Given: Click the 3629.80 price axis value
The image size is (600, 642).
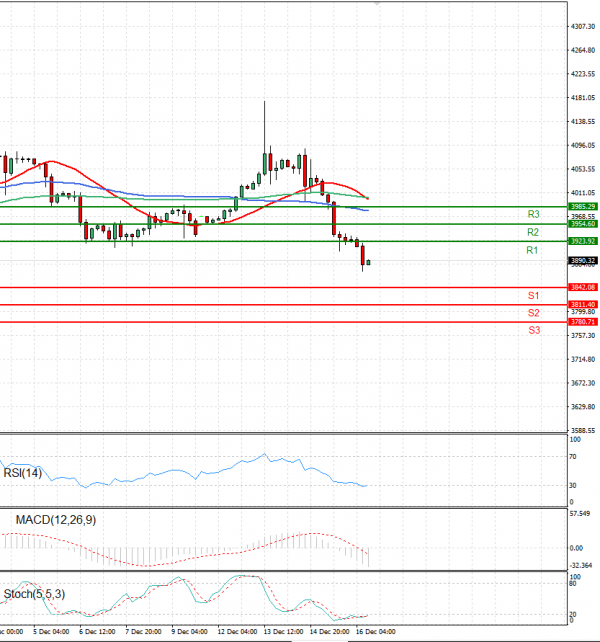Looking at the screenshot, I should 583,407.
